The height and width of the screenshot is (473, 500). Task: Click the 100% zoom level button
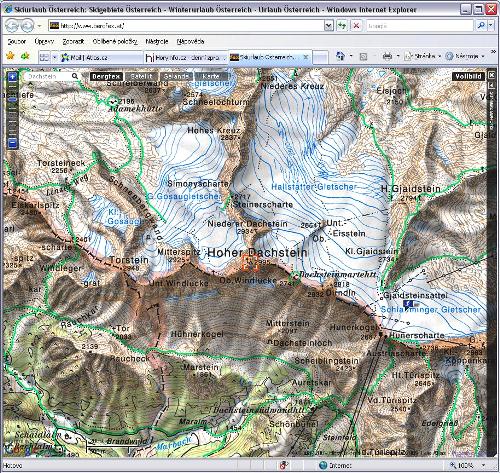point(462,465)
